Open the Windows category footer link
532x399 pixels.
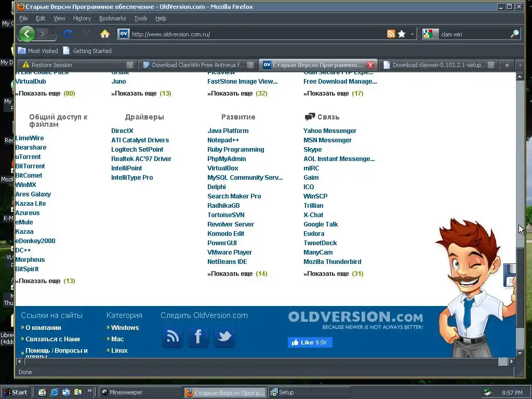[x=125, y=328]
